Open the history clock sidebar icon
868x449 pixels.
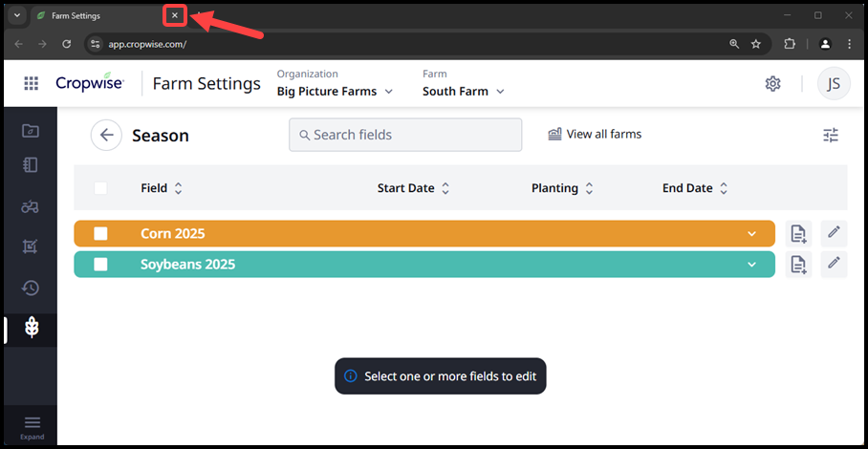(x=30, y=288)
